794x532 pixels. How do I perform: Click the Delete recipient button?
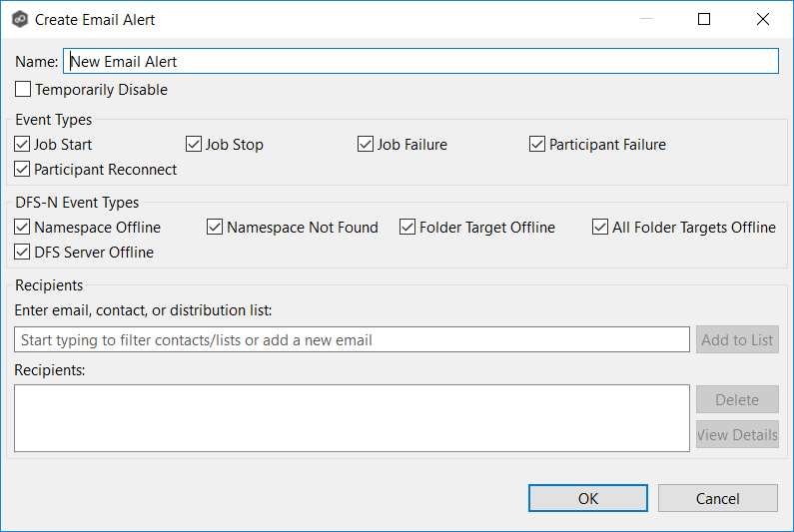click(x=737, y=400)
